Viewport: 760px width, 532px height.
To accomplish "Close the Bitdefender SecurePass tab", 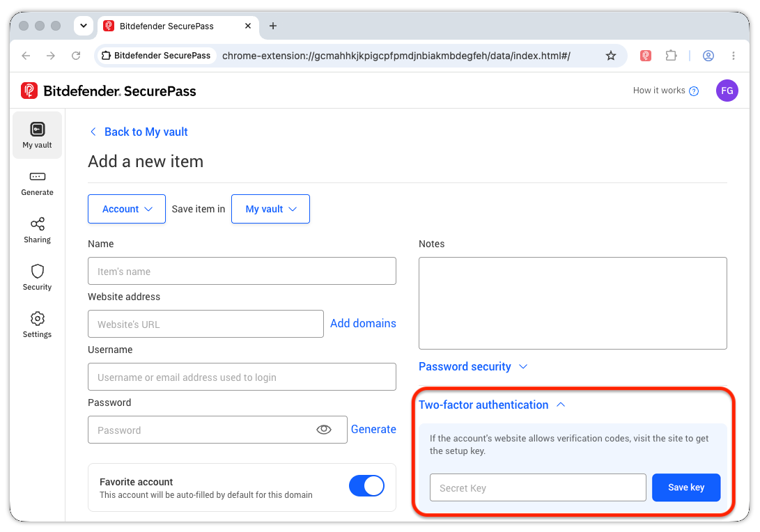I will point(248,26).
